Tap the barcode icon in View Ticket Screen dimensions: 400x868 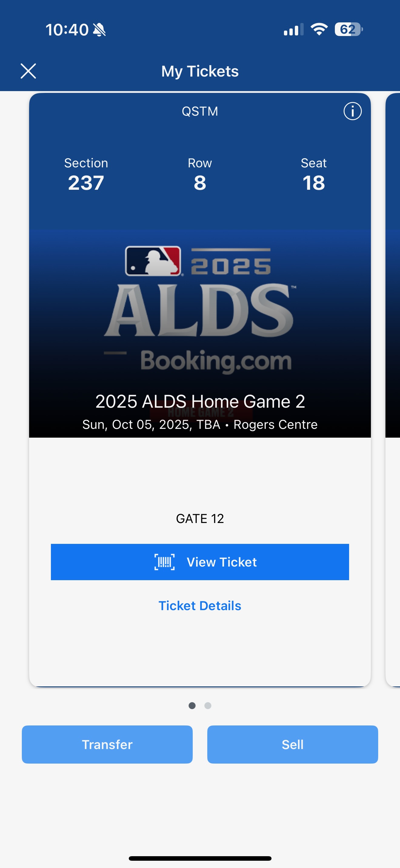(165, 562)
